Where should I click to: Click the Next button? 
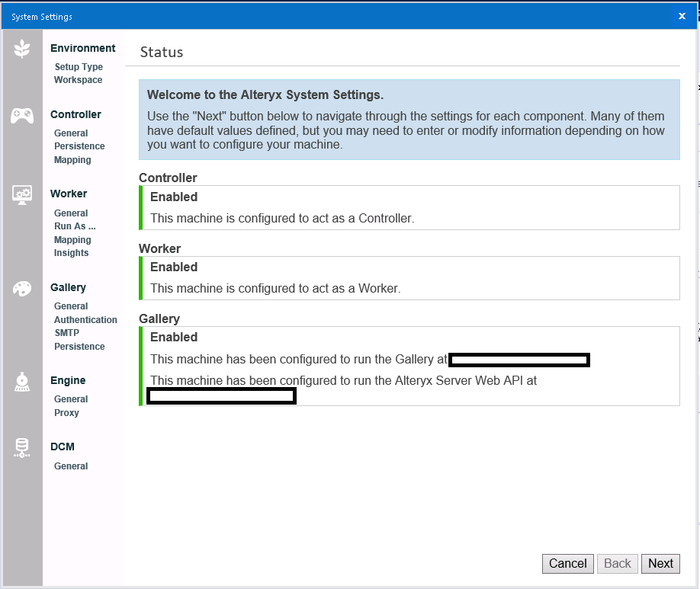point(660,564)
